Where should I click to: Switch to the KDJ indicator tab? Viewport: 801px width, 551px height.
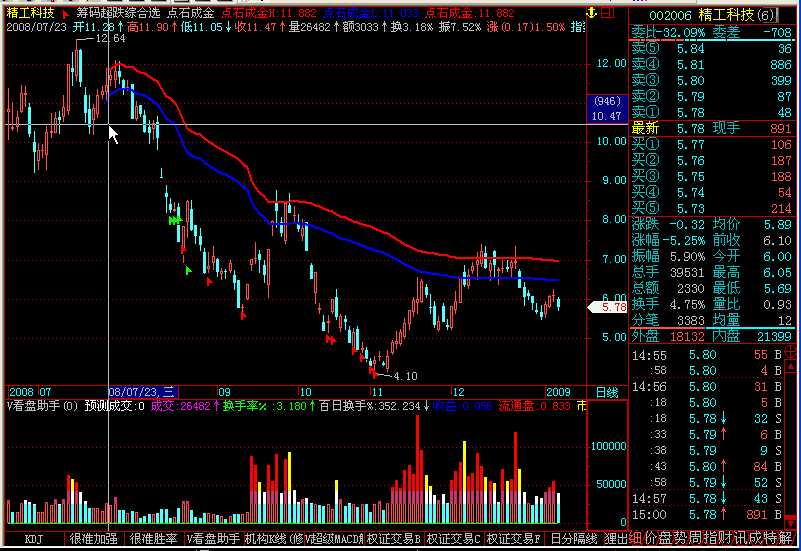(x=34, y=539)
